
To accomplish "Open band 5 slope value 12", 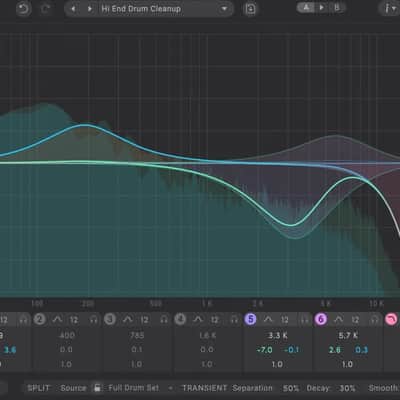I will (285, 320).
